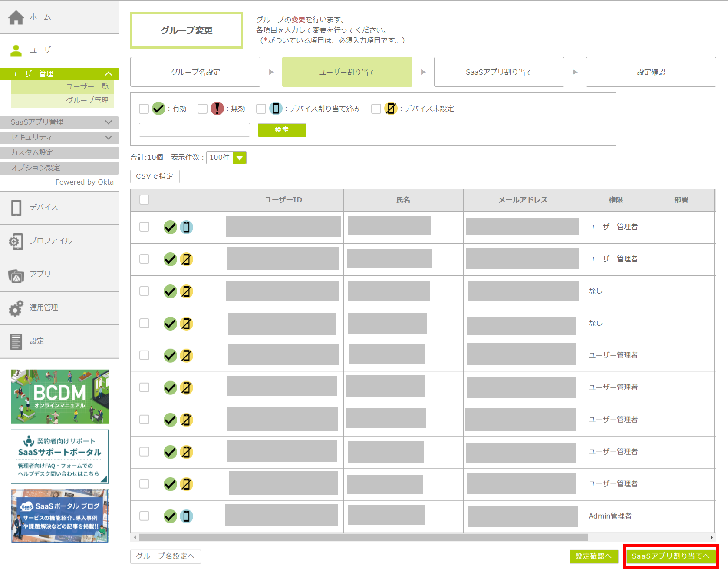Tick the 無効 filter checkbox

(x=202, y=109)
